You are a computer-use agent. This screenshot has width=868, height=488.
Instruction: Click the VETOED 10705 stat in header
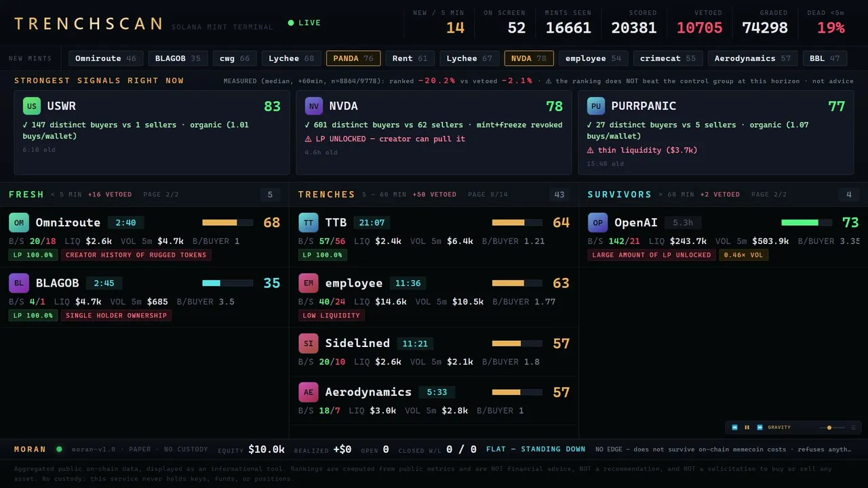[699, 23]
